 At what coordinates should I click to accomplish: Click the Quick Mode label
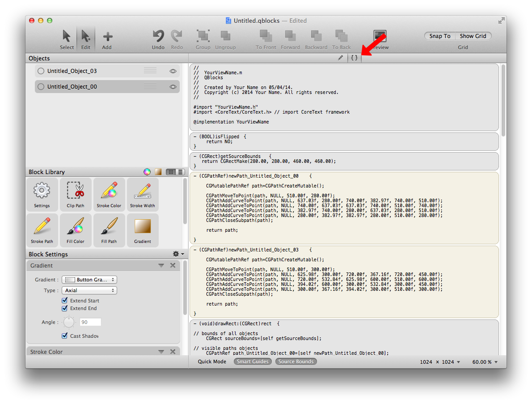tap(212, 361)
